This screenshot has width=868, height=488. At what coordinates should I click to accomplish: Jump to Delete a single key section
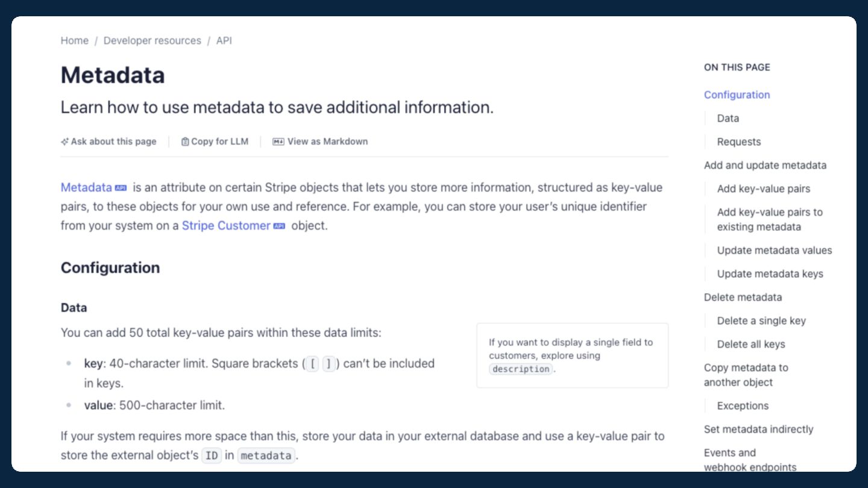coord(761,321)
